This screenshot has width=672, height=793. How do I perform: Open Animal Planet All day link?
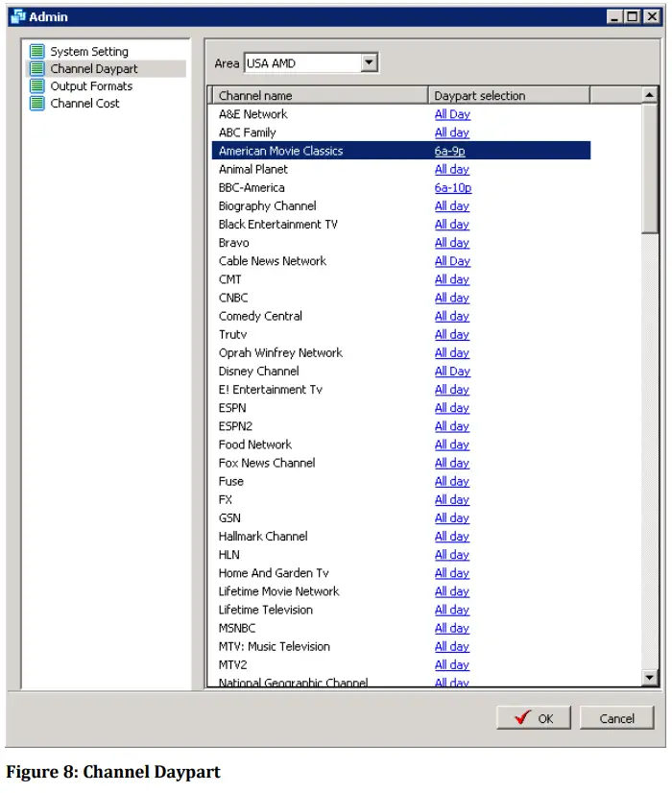451,169
